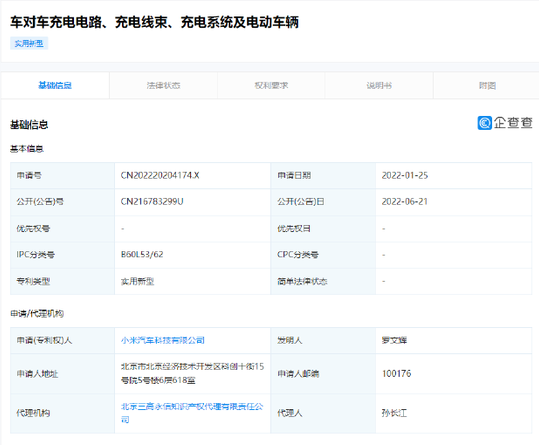539x445 pixels.
Task: Open the 基础信息 tab
Action: coord(55,85)
